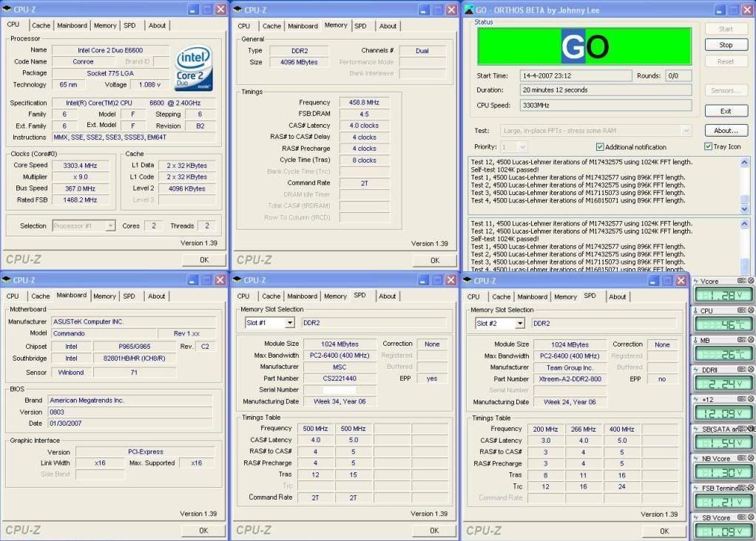Click the scroll-down arrow of the upper ORTHOS log
This screenshot has height=541, width=756.
[x=744, y=209]
